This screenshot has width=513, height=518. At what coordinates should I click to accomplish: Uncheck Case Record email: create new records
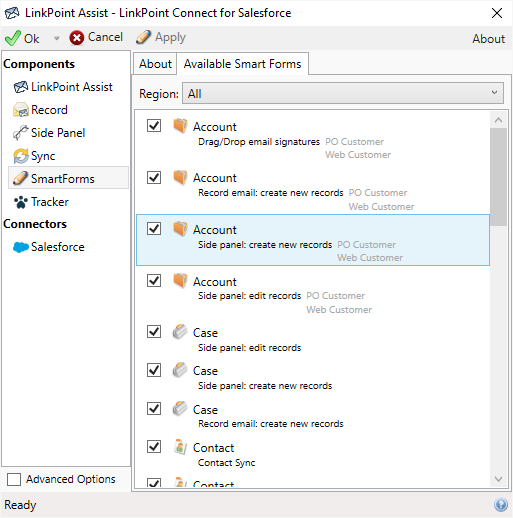pos(154,409)
